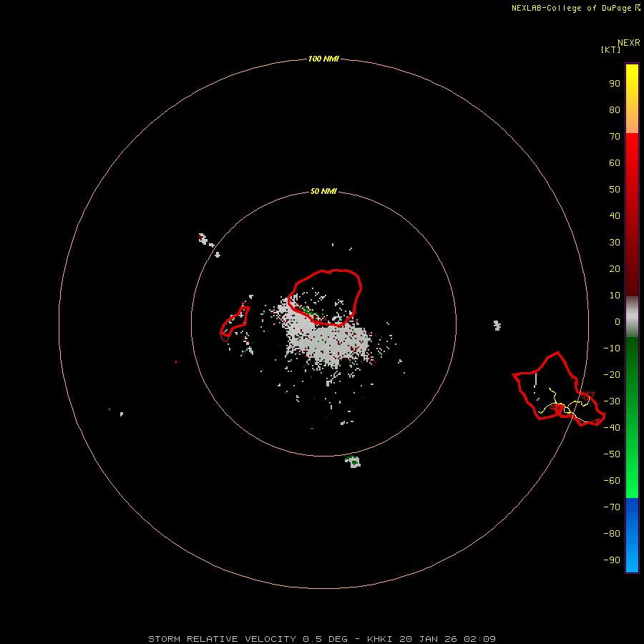Click the yellow segment of the color bar
Image resolution: width=644 pixels, height=644 pixels.
(632, 99)
